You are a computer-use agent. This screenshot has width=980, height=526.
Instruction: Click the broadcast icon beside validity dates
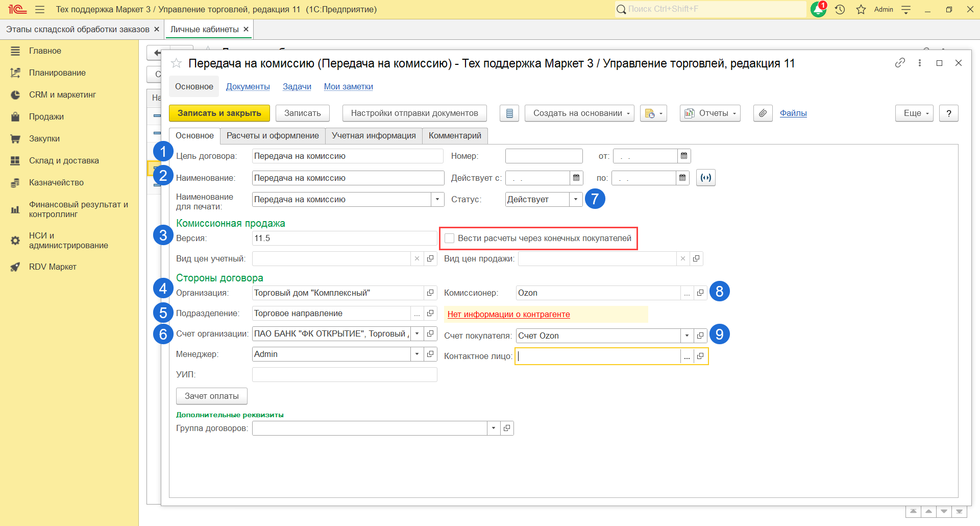point(705,178)
